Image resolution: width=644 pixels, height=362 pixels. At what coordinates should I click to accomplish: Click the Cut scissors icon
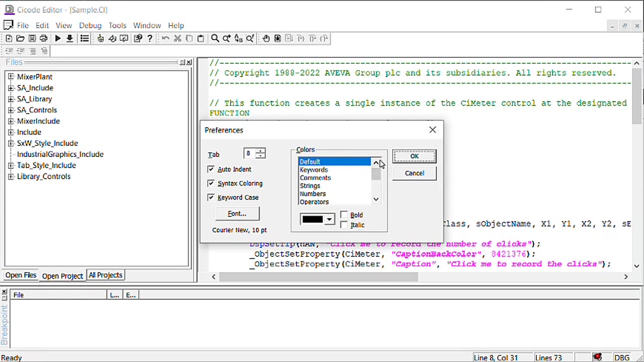pos(178,39)
